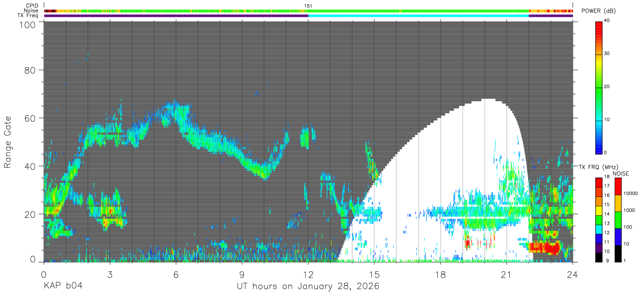
Task: Click the cyan segment of TX Freq strip
Action: pyautogui.click(x=418, y=16)
